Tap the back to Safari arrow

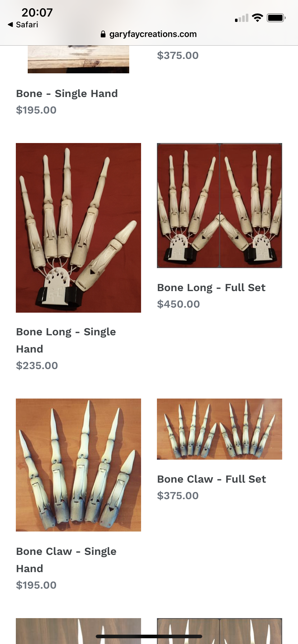click(10, 24)
